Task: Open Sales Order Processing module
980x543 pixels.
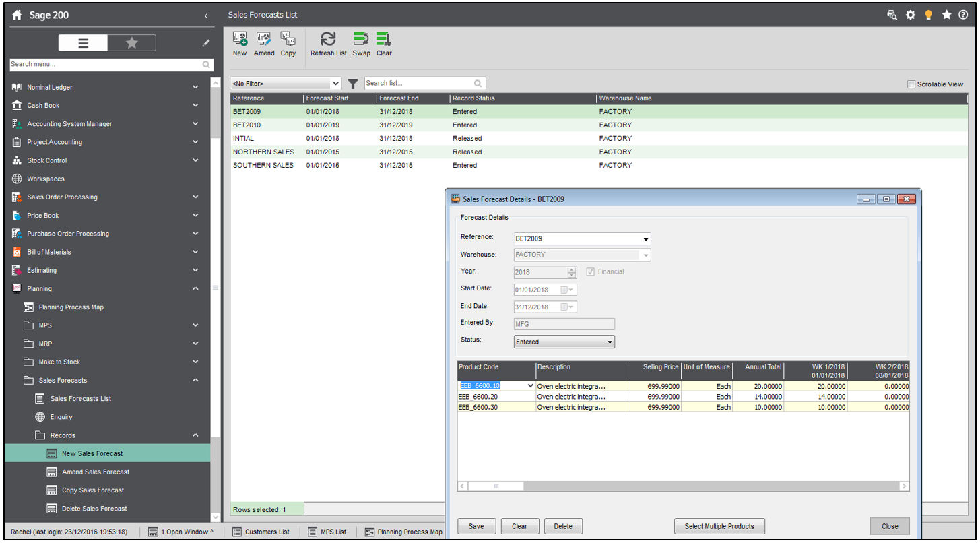Action: pos(62,197)
